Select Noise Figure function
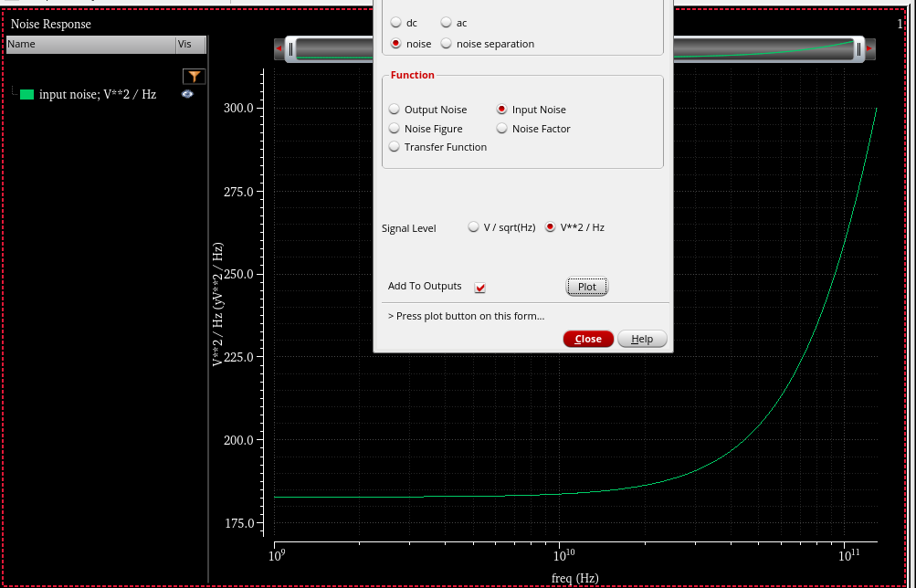 [395, 129]
